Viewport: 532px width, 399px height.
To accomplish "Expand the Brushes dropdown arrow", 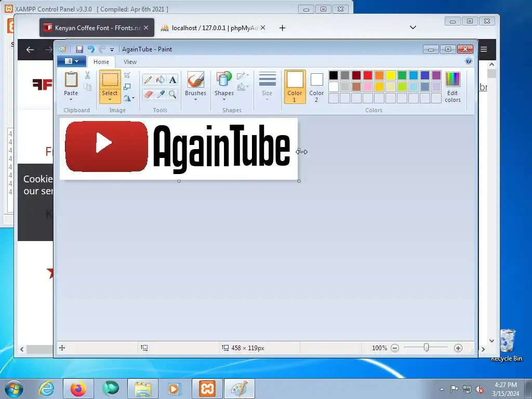I will point(195,99).
